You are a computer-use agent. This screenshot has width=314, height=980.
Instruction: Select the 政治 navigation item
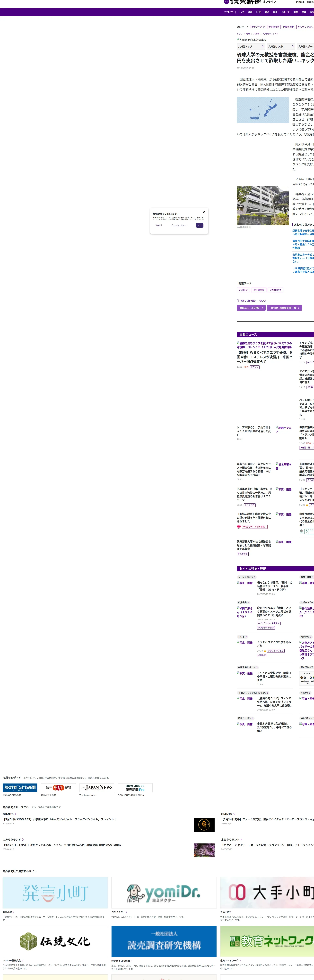[267, 12]
